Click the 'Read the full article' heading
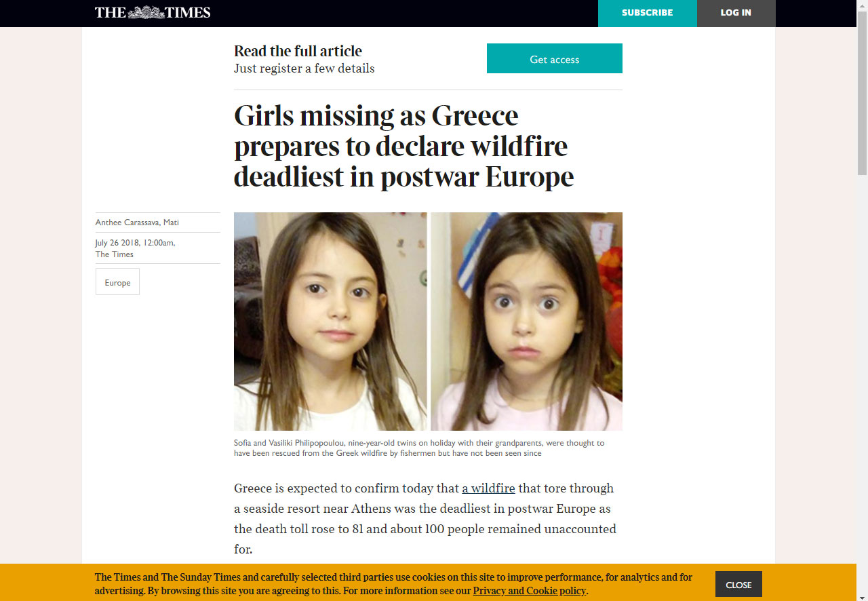Screen dimensions: 868x601 pos(298,51)
